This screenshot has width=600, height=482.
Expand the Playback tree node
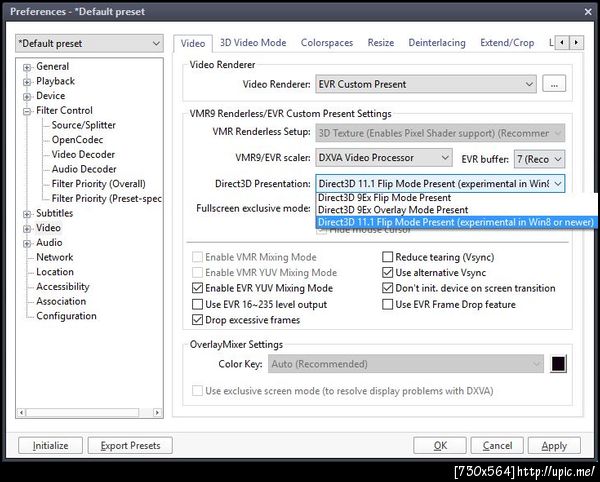coord(26,82)
